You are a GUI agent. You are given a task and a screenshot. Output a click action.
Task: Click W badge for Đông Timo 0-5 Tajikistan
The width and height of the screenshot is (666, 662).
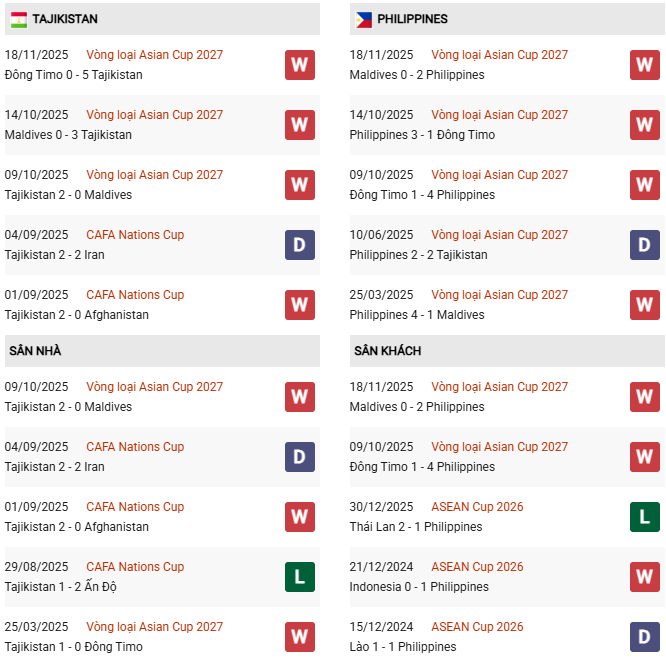(299, 65)
